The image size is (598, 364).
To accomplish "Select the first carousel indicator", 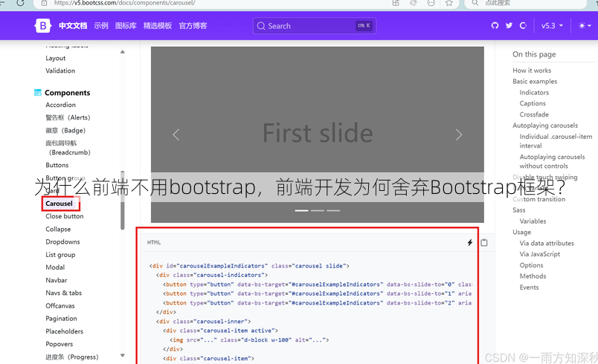I will (x=301, y=210).
